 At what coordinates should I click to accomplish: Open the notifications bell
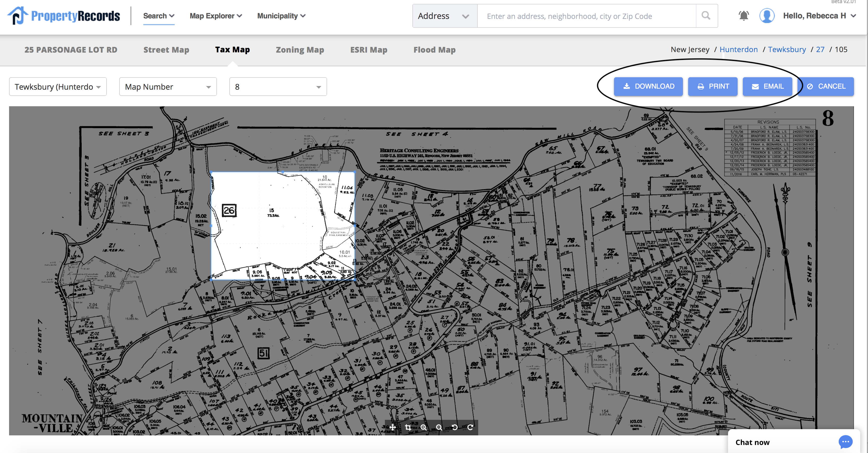[744, 16]
